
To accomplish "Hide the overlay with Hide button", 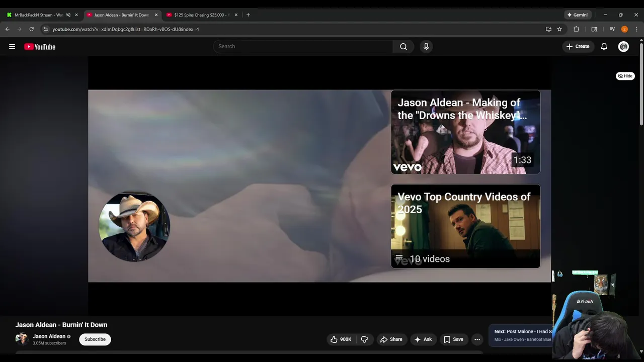I will click(625, 76).
